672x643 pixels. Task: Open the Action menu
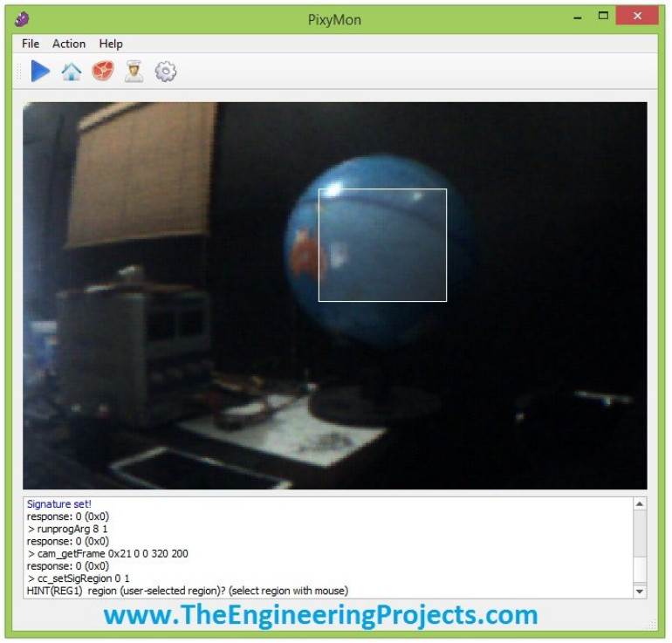[69, 44]
